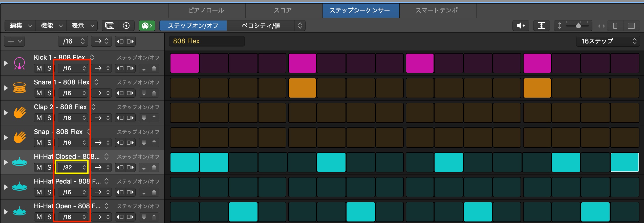Expand the Snare 1 row disclosure triangle
Screen dimensions: 644x223
(6, 88)
